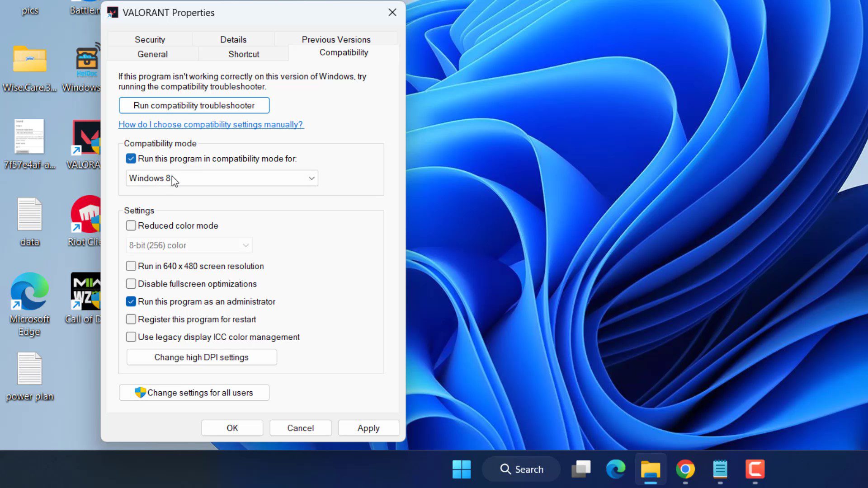Click Change high DPI settings button
This screenshot has width=868, height=488.
coord(202,357)
